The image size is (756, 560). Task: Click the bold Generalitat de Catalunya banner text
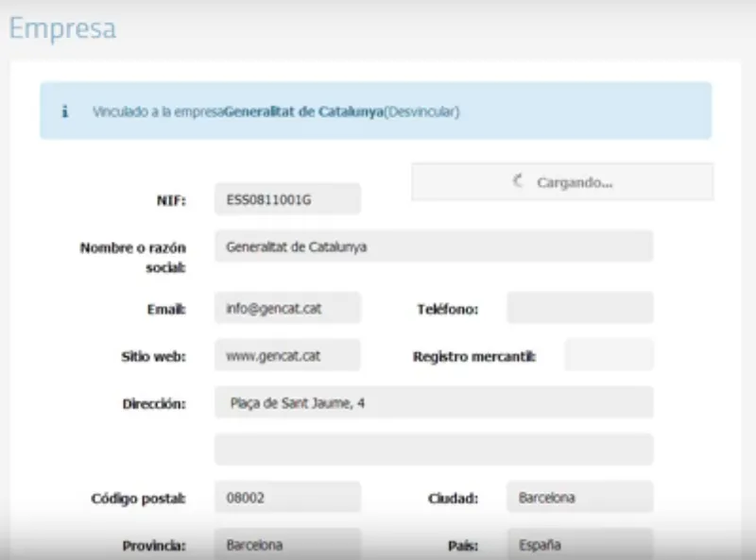(303, 111)
